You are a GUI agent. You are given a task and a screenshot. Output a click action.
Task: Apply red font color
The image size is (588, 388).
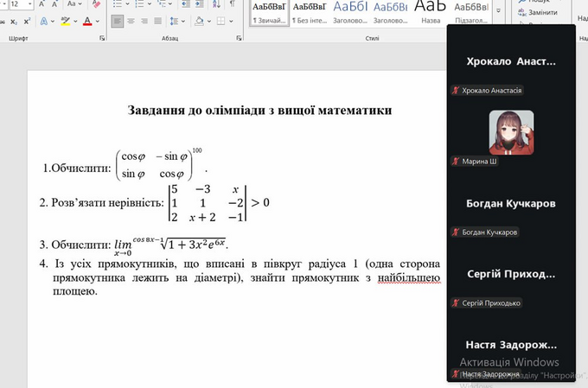click(89, 20)
